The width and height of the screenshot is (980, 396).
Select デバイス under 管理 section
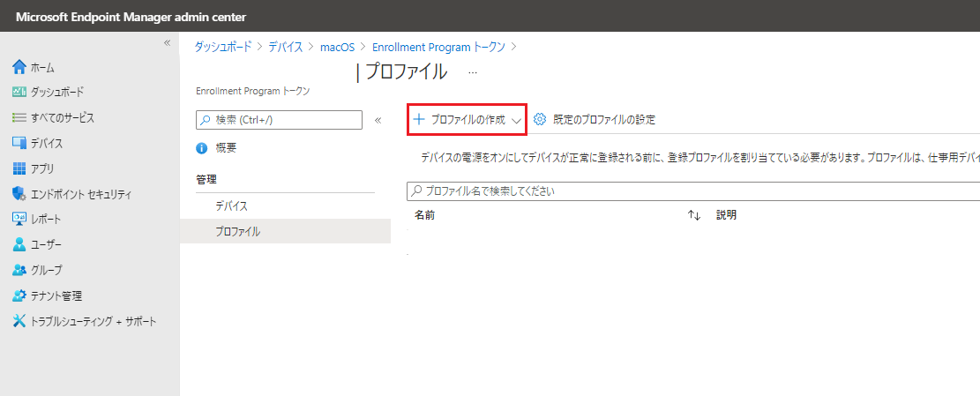tap(232, 206)
